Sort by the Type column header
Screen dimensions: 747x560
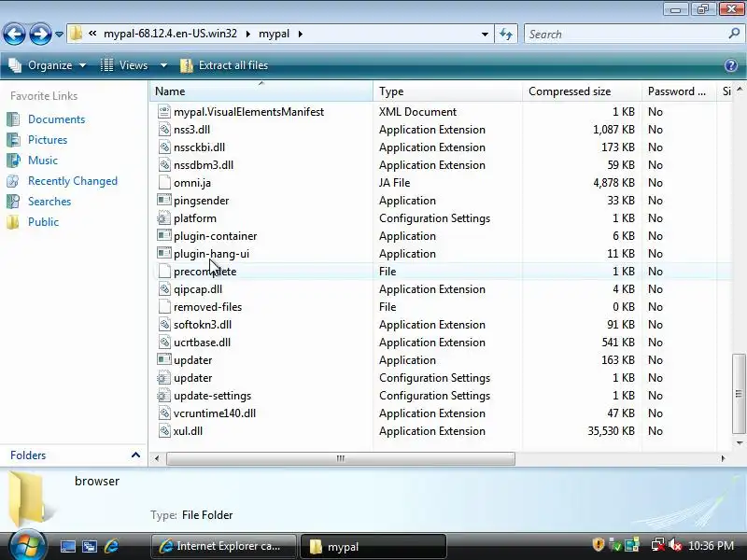(x=447, y=91)
